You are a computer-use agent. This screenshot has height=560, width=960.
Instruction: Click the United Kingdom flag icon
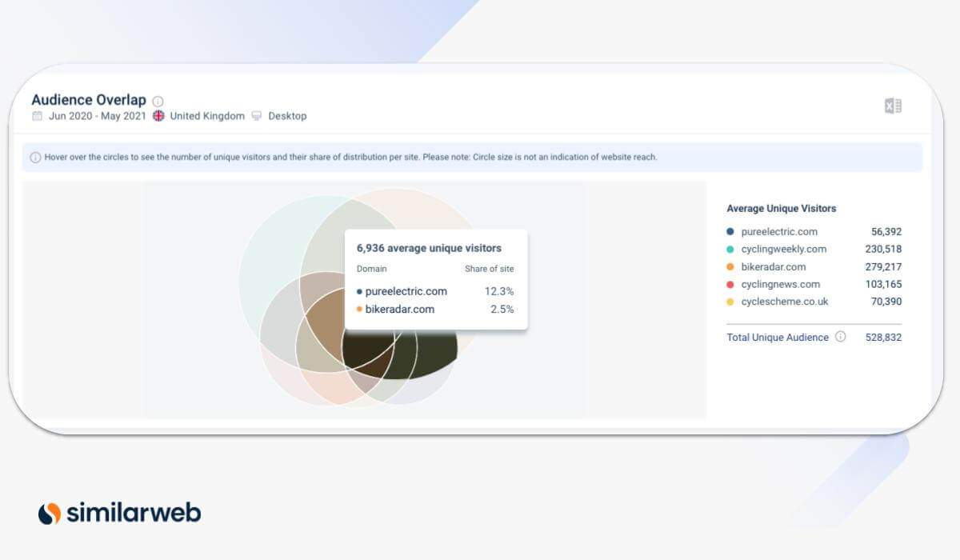click(x=159, y=115)
